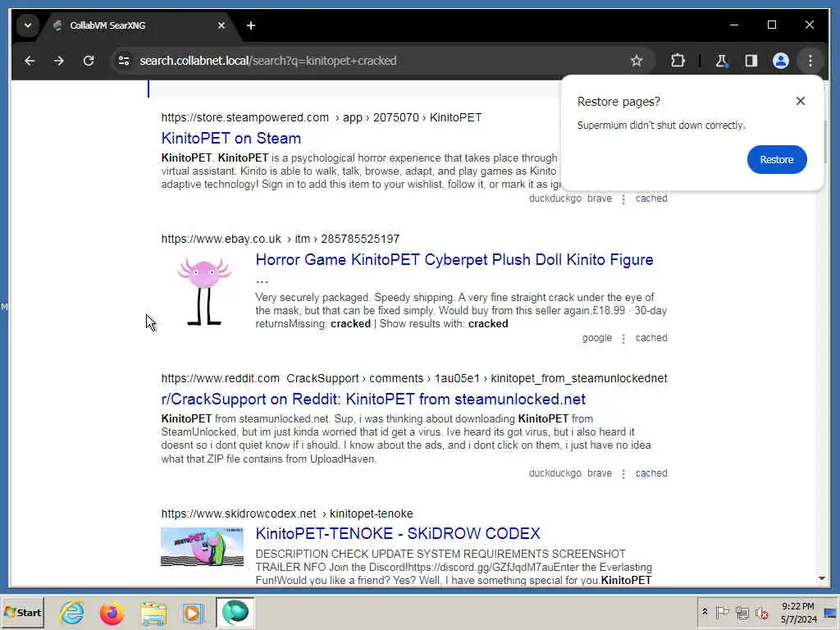Screen dimensions: 840x630
Task: Go back to the previous page
Action: [x=30, y=61]
